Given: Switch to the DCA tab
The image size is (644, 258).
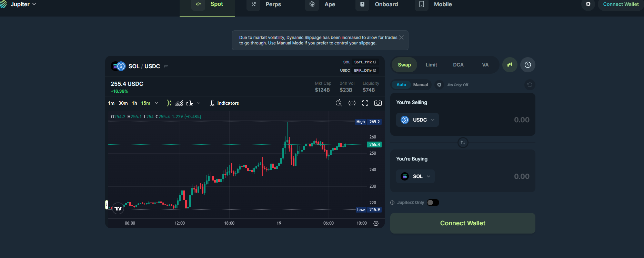Looking at the screenshot, I should pos(458,65).
